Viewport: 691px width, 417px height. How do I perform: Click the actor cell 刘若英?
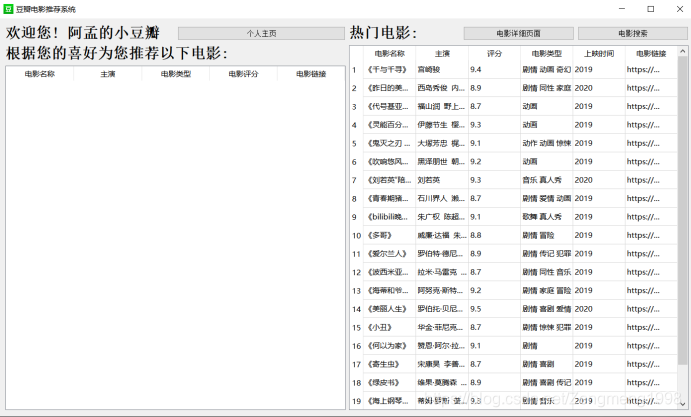pos(442,180)
